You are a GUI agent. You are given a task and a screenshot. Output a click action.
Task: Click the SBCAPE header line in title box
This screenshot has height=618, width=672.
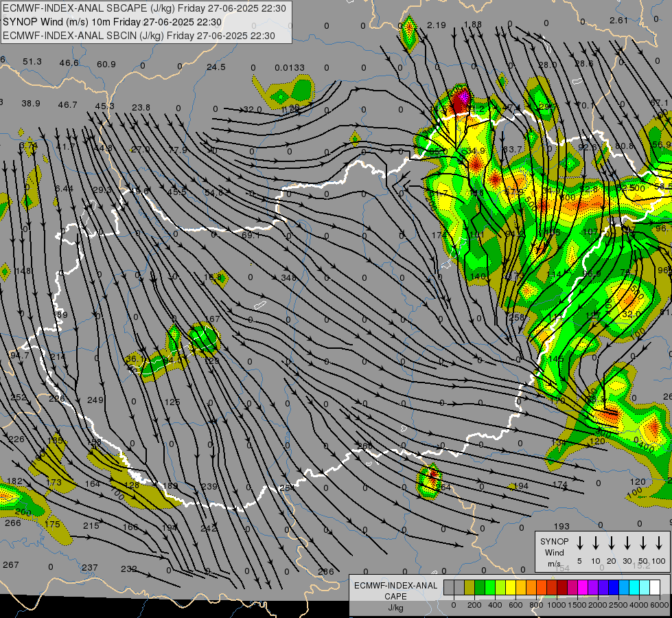(144, 8)
